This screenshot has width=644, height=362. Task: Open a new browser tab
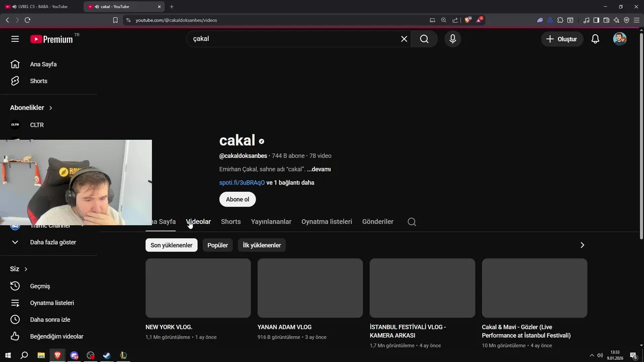(172, 7)
